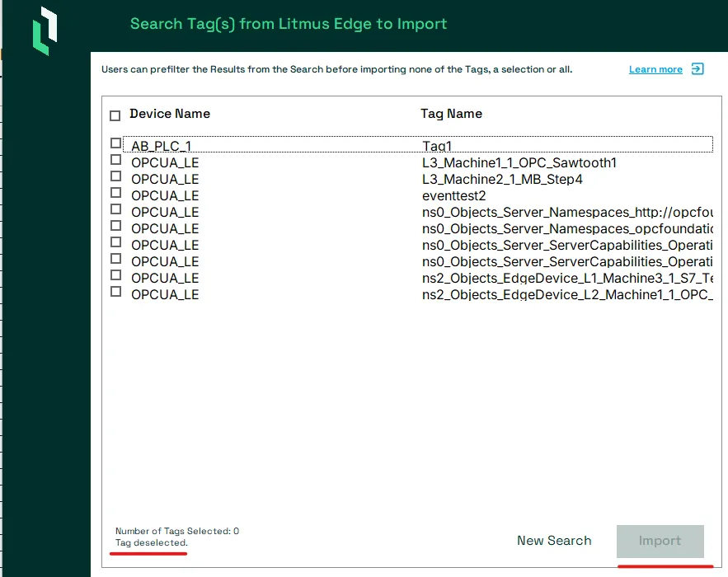Click the OPCUA_LE device in eventtest2 row
The width and height of the screenshot is (728, 577).
[165, 196]
